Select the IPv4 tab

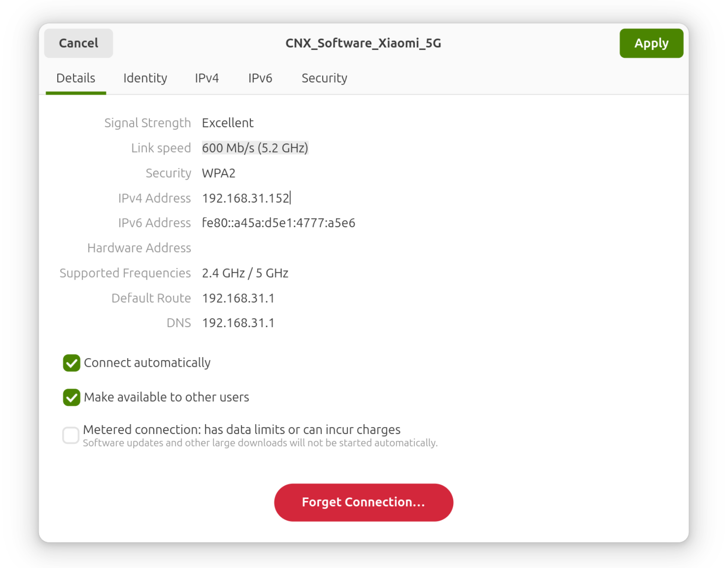[207, 78]
